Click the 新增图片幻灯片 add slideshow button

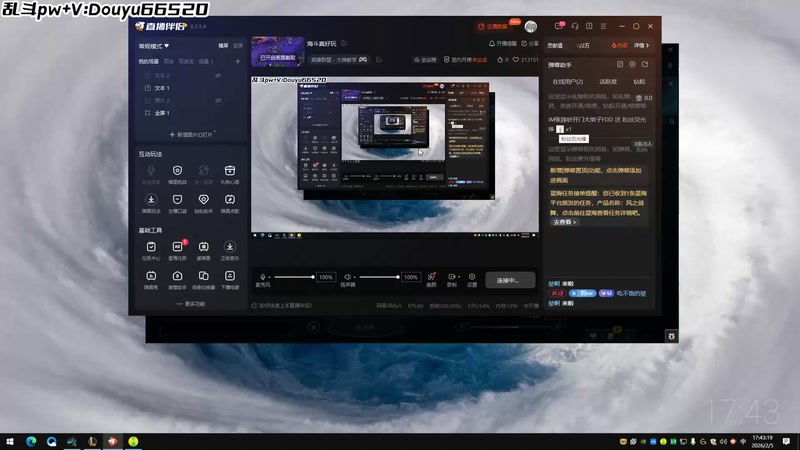tap(191, 135)
